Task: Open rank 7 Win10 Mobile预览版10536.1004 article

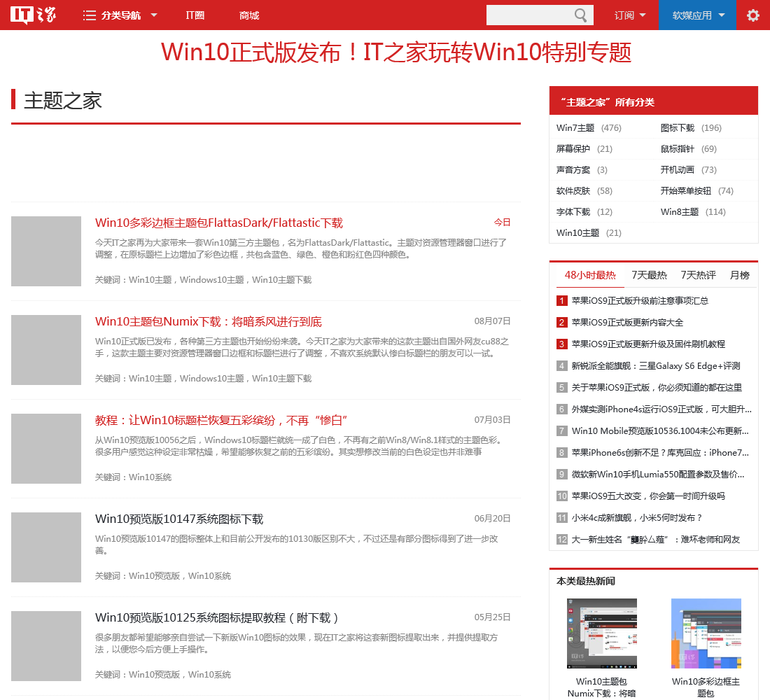Action: click(x=660, y=430)
